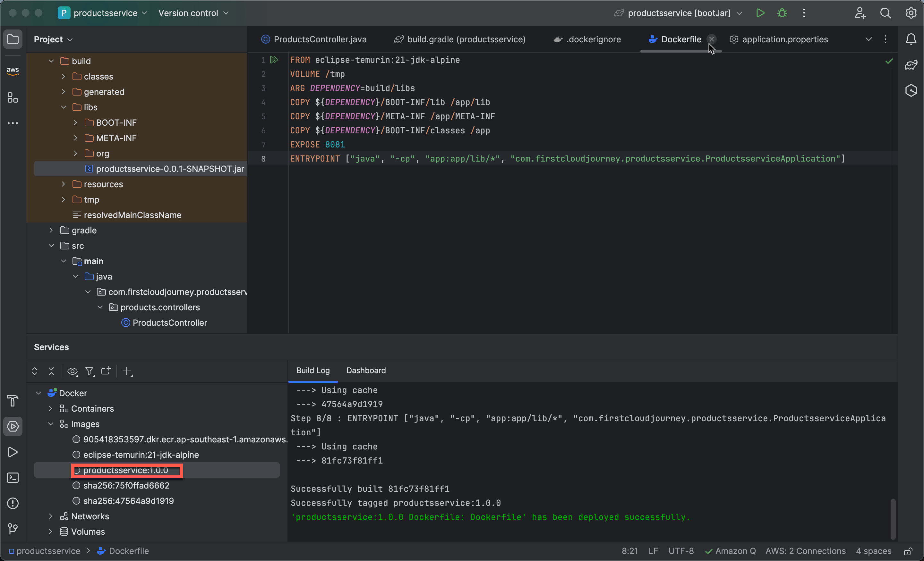Open the AWS Toolkit sidebar icon

pos(13,71)
